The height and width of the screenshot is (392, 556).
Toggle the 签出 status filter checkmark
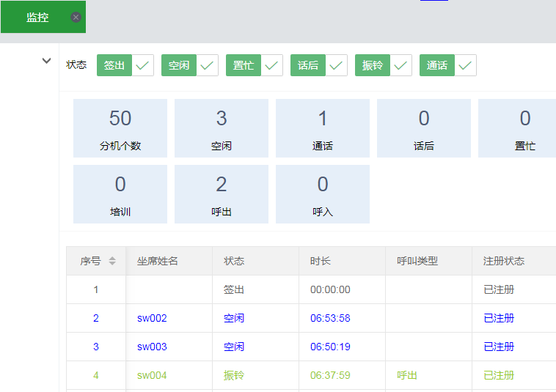(142, 65)
